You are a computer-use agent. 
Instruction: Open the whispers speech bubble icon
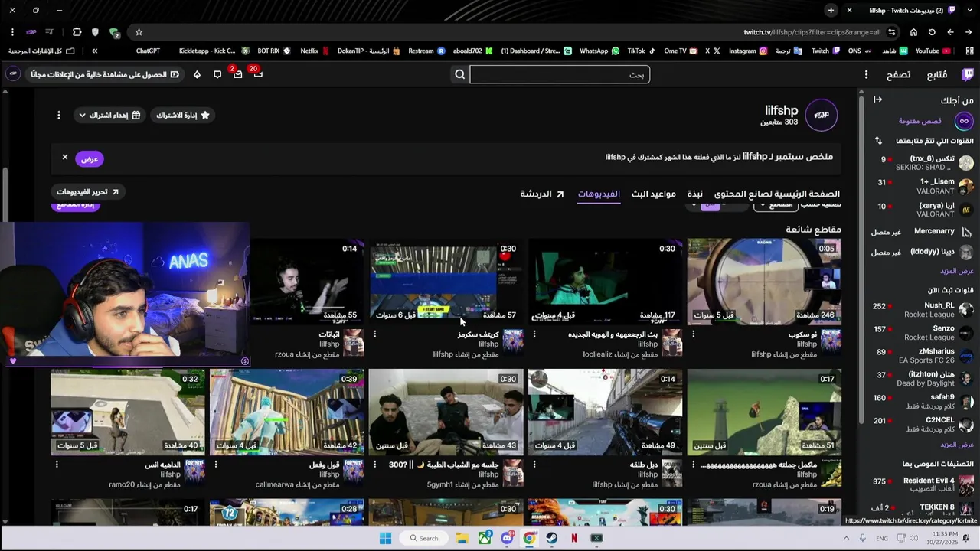[217, 74]
